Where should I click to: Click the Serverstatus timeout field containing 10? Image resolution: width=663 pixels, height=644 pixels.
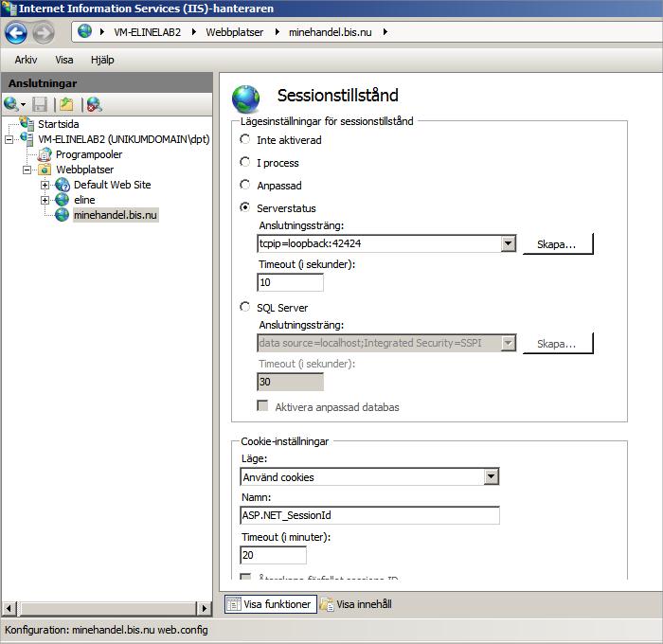(290, 282)
